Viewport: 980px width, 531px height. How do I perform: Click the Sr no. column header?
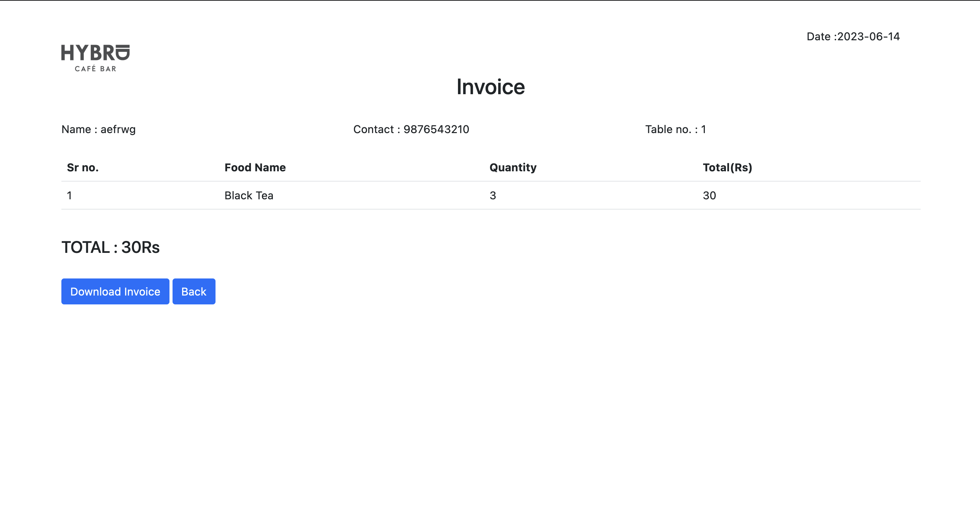(x=82, y=167)
